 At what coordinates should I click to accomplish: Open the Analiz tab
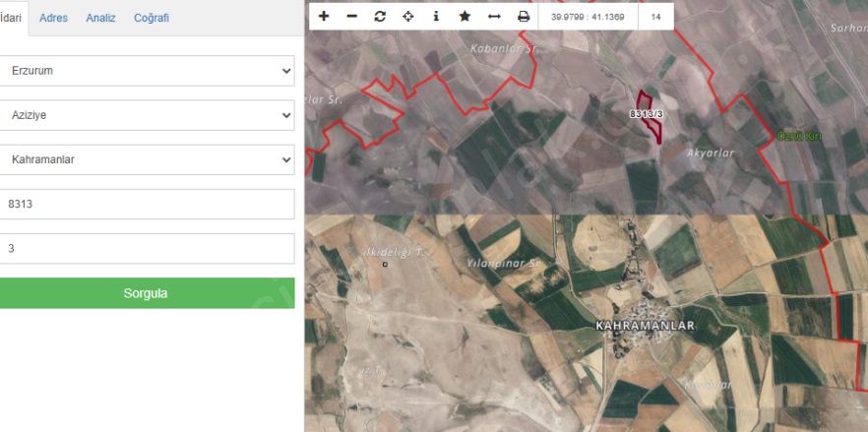click(100, 18)
